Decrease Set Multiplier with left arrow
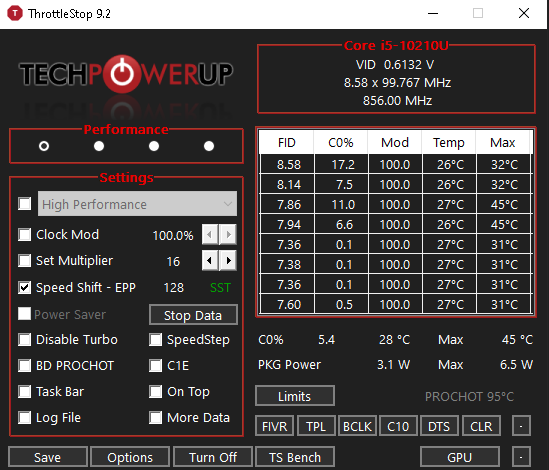The image size is (549, 470). coord(210,260)
